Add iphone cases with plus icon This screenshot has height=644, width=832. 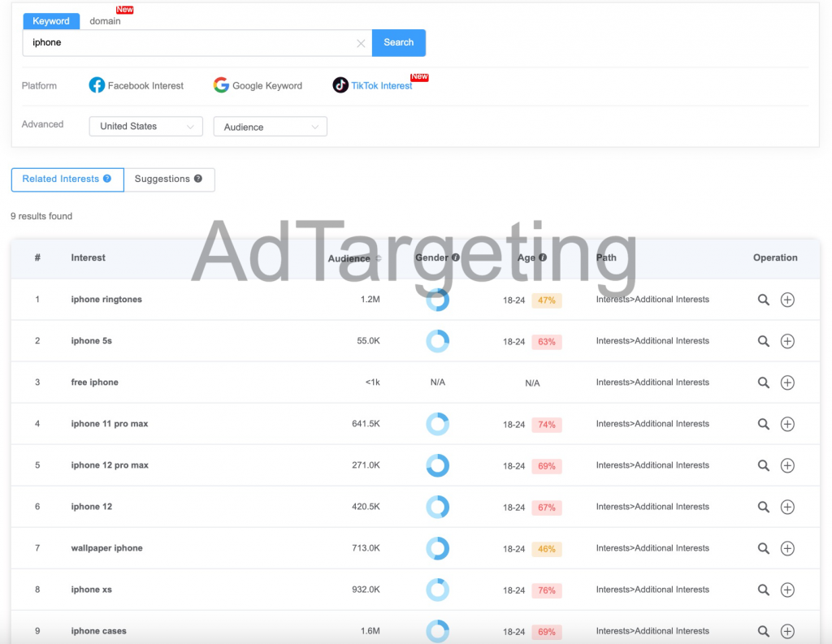coord(787,631)
